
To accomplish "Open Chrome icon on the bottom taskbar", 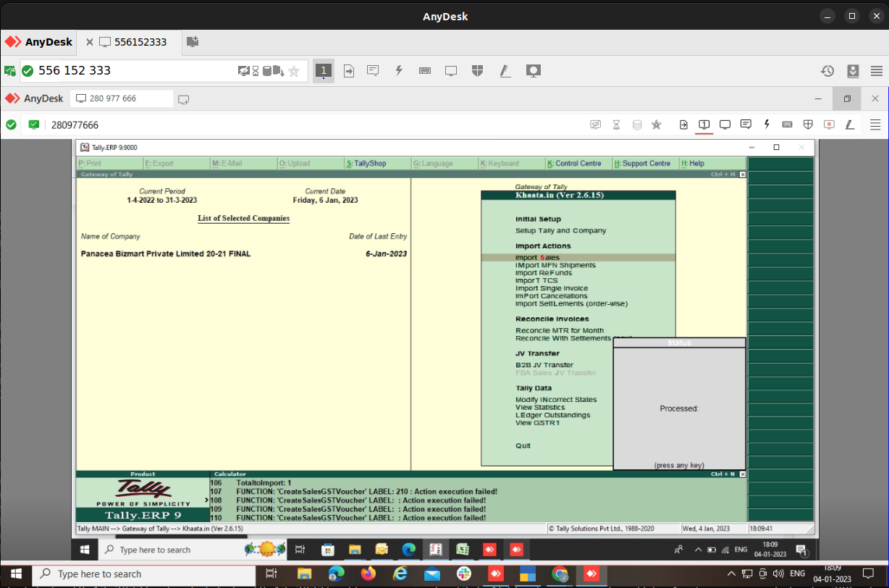I will [x=560, y=574].
